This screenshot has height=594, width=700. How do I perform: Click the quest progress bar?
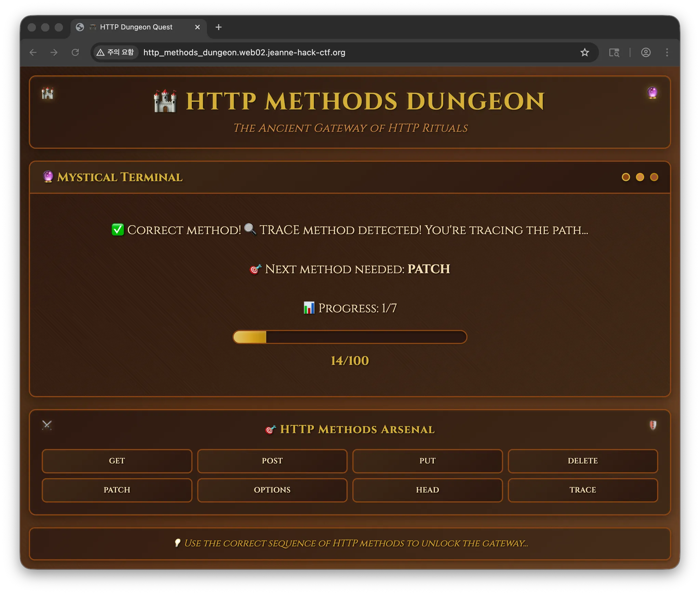tap(350, 337)
